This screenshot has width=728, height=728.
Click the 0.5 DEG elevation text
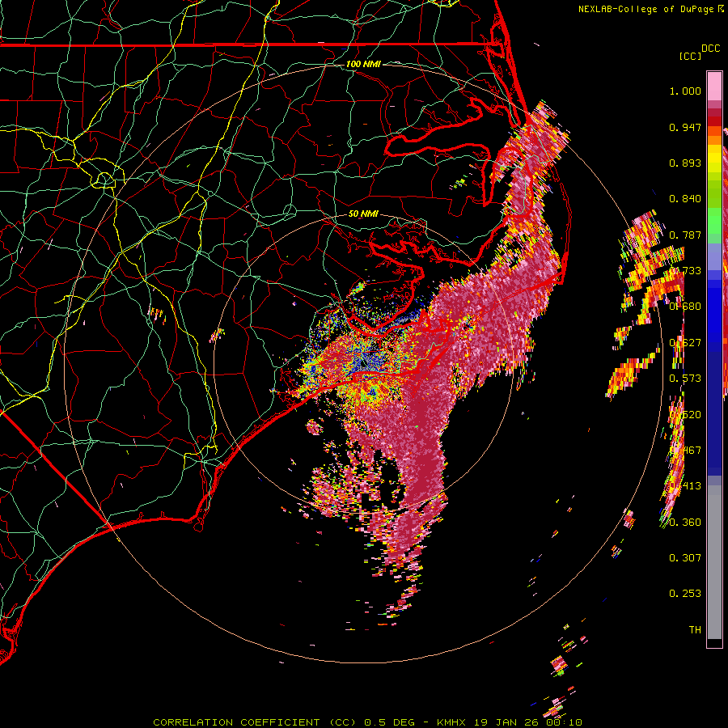coord(389,722)
